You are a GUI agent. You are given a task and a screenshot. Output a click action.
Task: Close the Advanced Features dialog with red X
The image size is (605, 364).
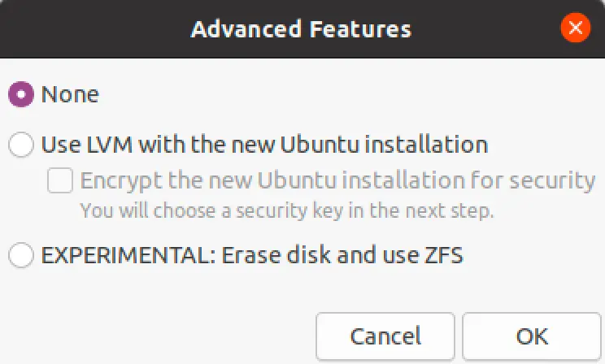575,28
